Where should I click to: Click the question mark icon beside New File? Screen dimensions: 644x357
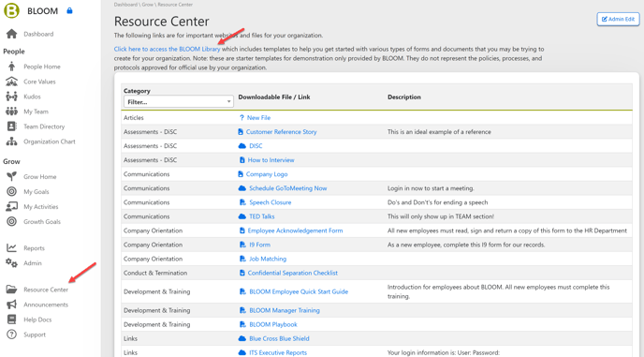click(241, 118)
